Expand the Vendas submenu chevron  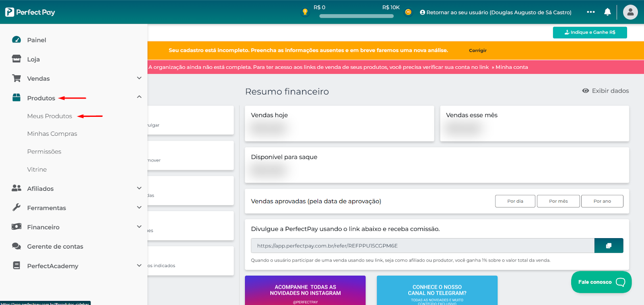(139, 78)
